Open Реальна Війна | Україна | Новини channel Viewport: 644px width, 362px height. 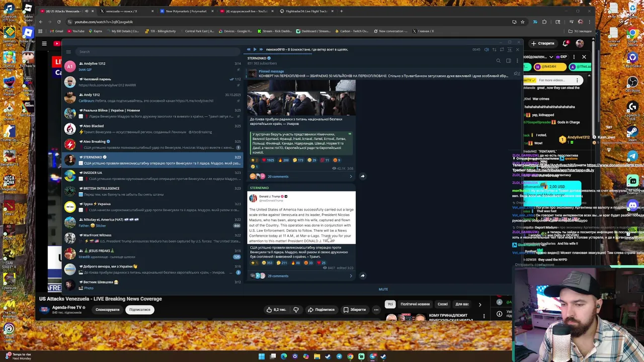coord(152,113)
